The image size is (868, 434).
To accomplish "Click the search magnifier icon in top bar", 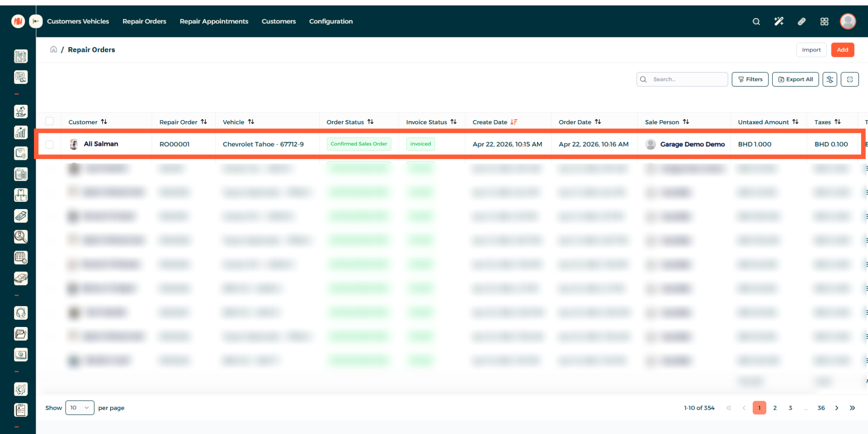I will (756, 22).
